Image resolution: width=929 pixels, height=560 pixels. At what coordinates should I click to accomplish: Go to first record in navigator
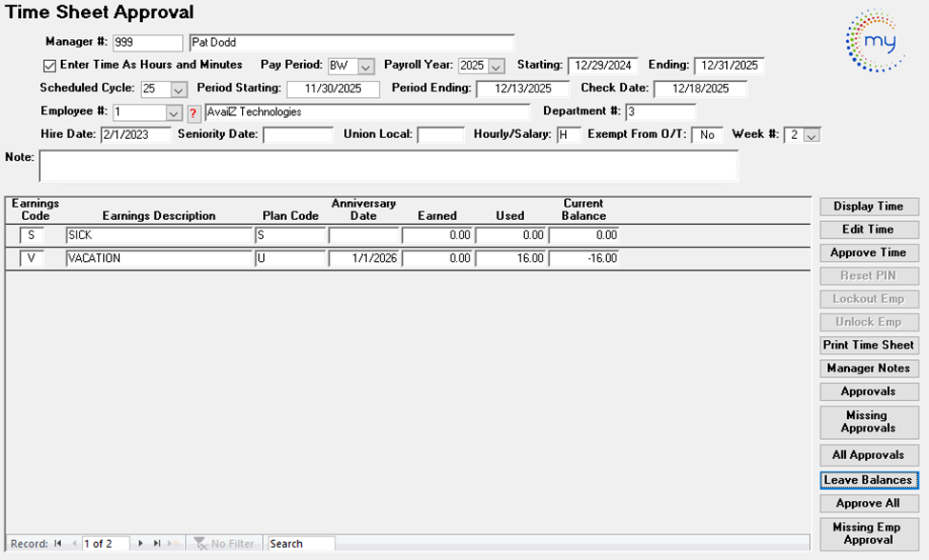pyautogui.click(x=58, y=544)
